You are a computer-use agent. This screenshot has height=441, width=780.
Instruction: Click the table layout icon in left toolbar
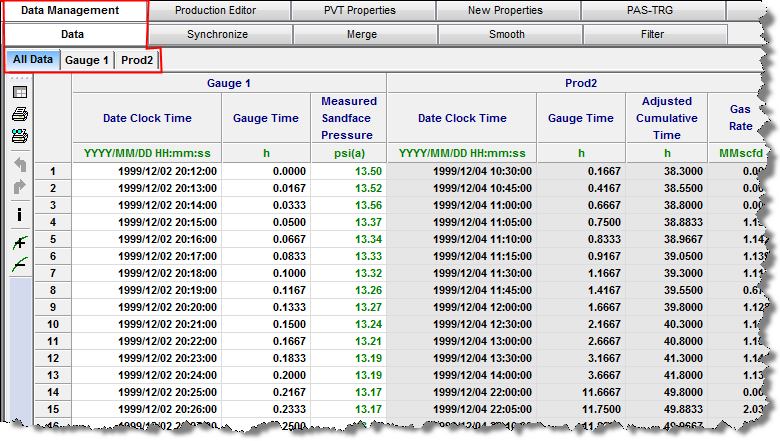tap(19, 92)
